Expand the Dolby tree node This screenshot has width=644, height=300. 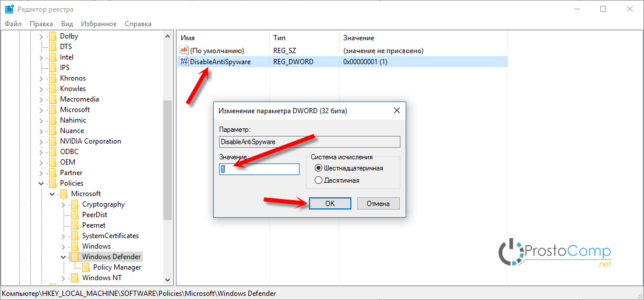pyautogui.click(x=41, y=36)
